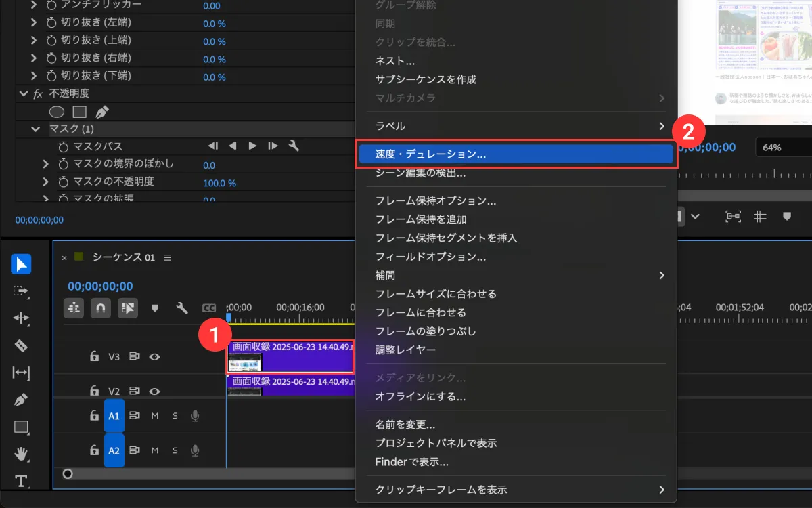Toggle snap magnet in the timeline
Image resolution: width=812 pixels, height=508 pixels.
click(x=100, y=308)
